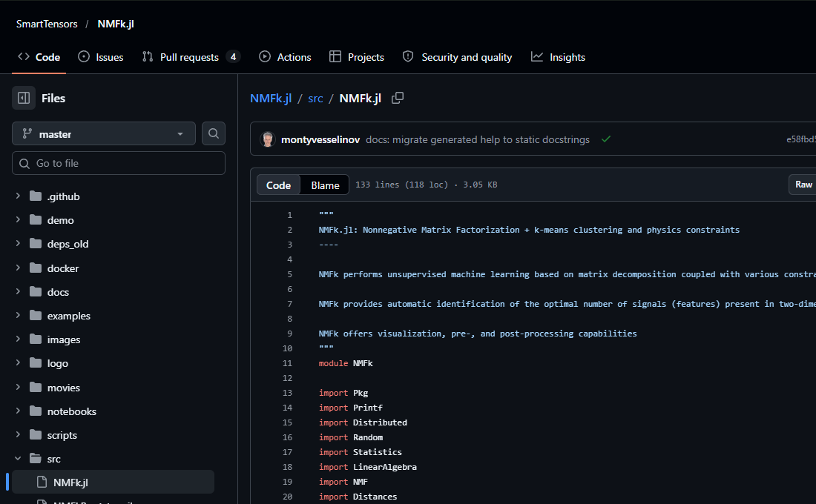
Task: Click the 'import Distances' code line
Action: point(358,497)
